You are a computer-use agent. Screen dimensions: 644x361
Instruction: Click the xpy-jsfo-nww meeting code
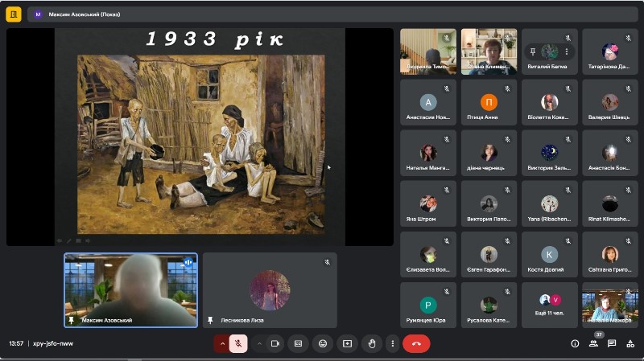point(53,344)
